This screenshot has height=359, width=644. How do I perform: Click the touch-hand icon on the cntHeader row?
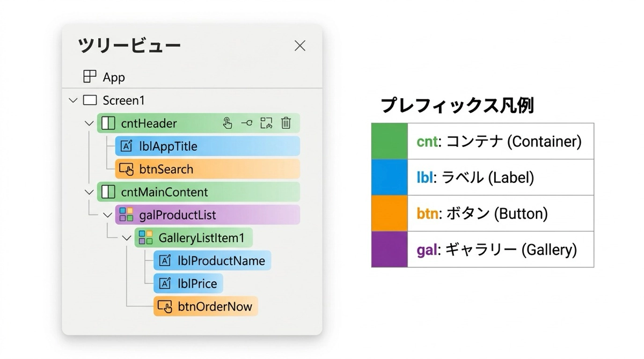pos(228,123)
